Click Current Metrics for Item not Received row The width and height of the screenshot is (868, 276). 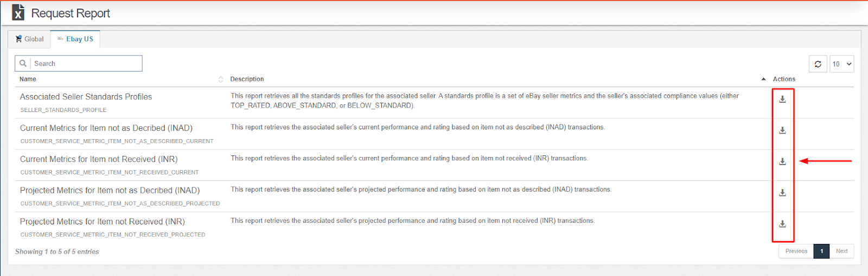pos(99,159)
